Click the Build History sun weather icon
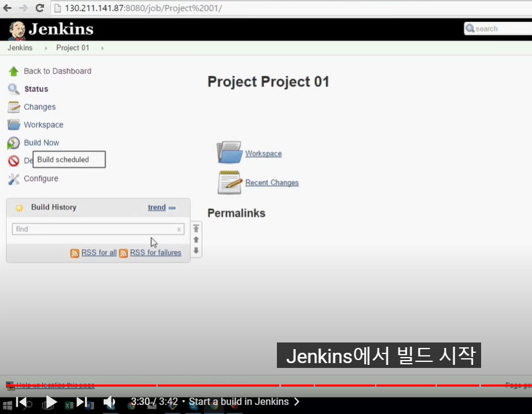Viewport: 532px width, 414px height. click(x=19, y=208)
